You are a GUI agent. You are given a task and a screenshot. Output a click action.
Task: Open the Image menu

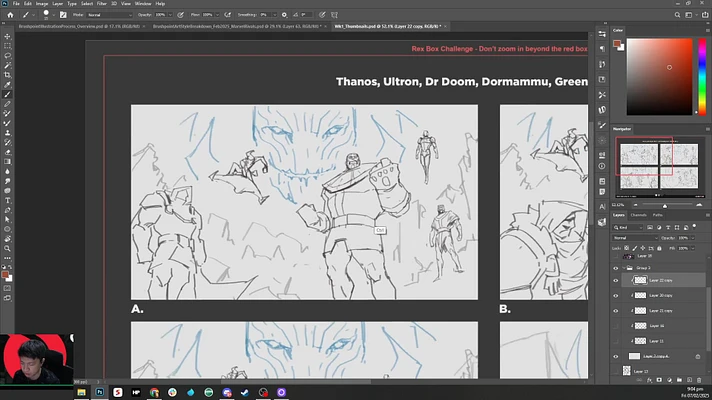tap(42, 4)
